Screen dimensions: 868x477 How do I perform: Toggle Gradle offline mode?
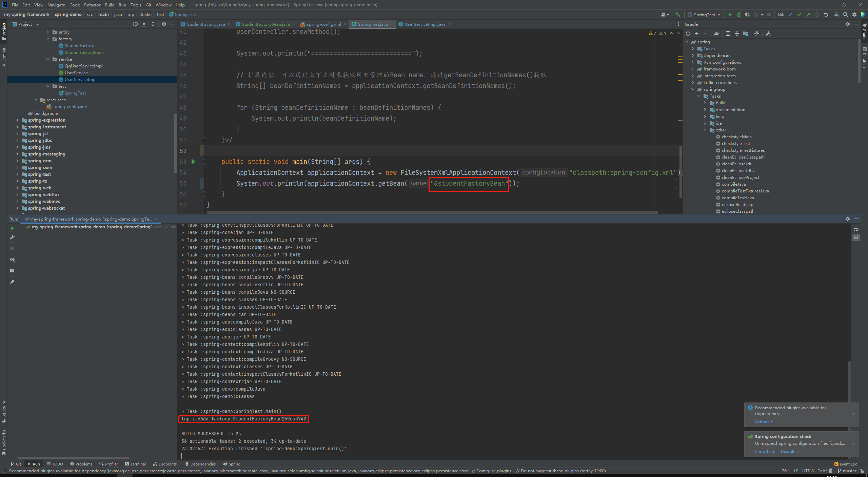click(757, 34)
